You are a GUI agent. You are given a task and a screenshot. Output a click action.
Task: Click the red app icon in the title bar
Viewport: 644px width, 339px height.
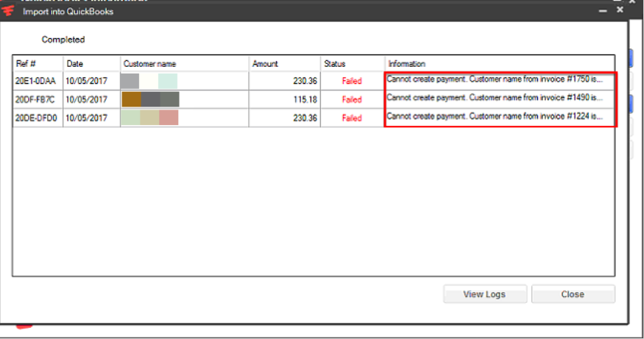tap(8, 11)
